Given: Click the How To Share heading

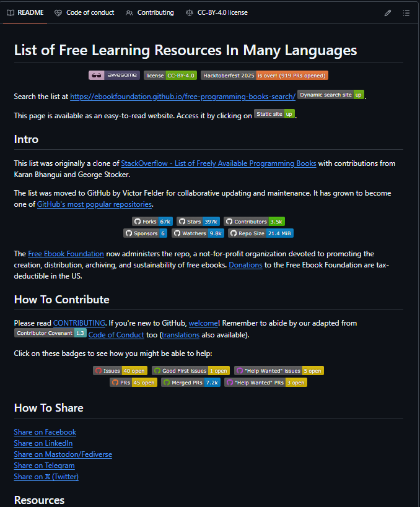Looking at the screenshot, I should click(x=48, y=408).
